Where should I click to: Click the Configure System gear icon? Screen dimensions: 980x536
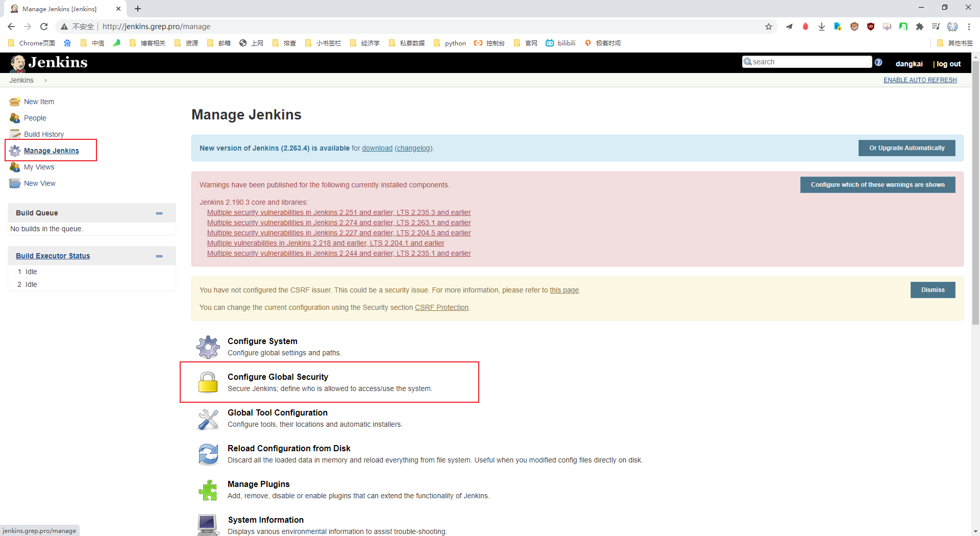click(x=208, y=347)
